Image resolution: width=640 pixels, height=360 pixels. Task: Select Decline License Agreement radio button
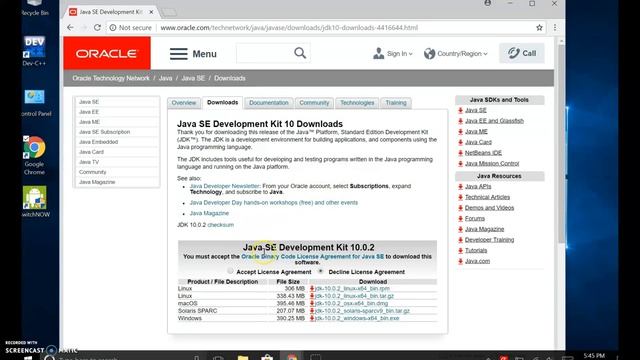pos(321,271)
